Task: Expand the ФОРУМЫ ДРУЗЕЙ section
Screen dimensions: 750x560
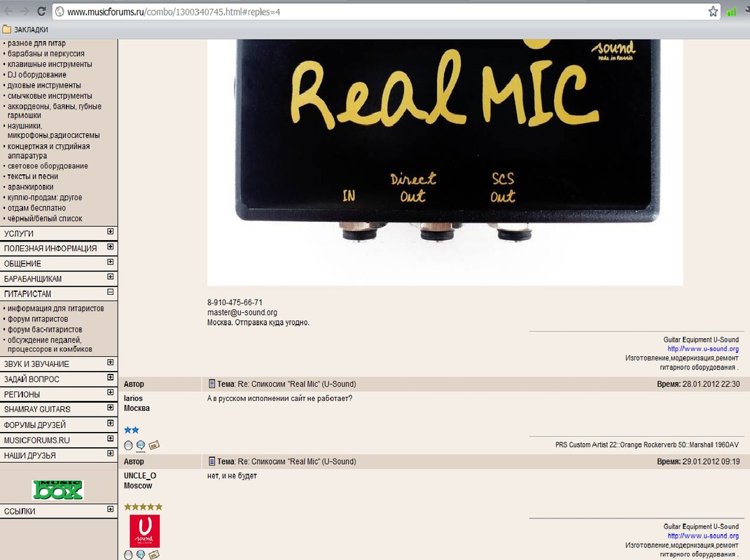Action: 111,423
